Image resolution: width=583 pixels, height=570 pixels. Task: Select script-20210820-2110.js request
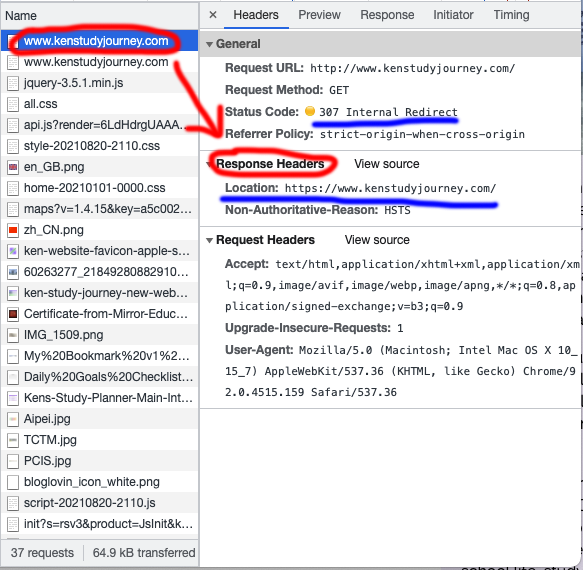[x=99, y=503]
